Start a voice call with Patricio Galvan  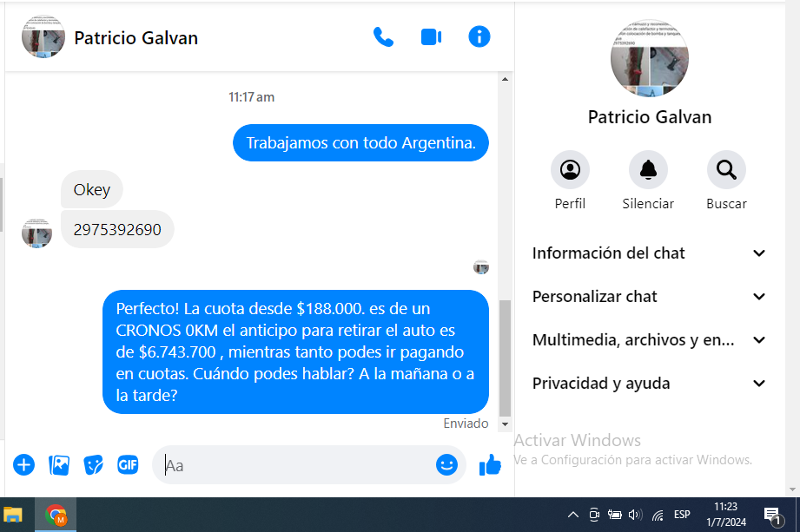click(383, 37)
